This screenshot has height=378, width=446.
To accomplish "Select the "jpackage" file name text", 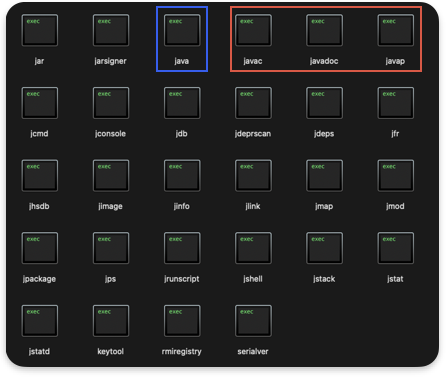I will (x=39, y=279).
